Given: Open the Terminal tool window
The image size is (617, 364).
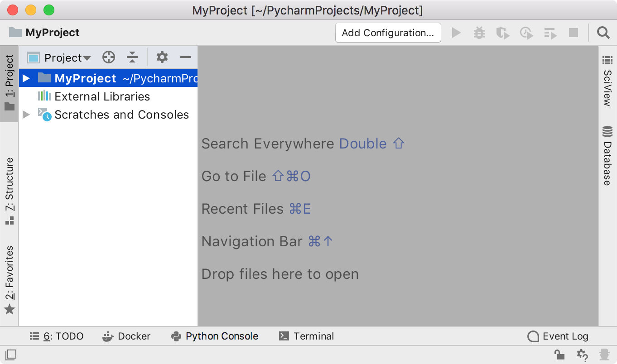Looking at the screenshot, I should (306, 336).
